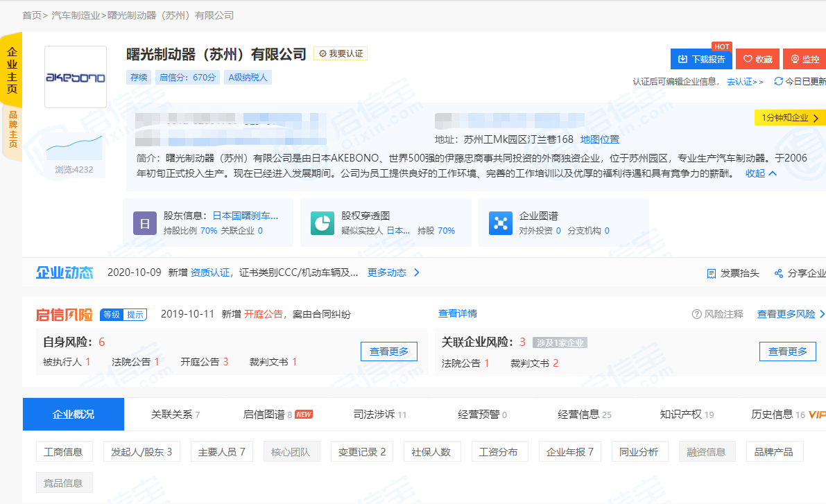826x504 pixels.
Task: Click 裁判文书 2 under 关联企业风险
Action: (535, 363)
